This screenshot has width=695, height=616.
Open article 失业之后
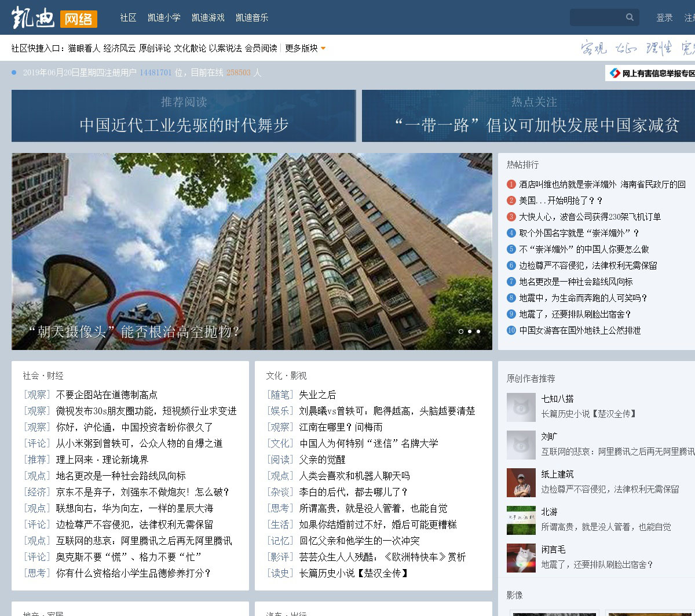(317, 395)
